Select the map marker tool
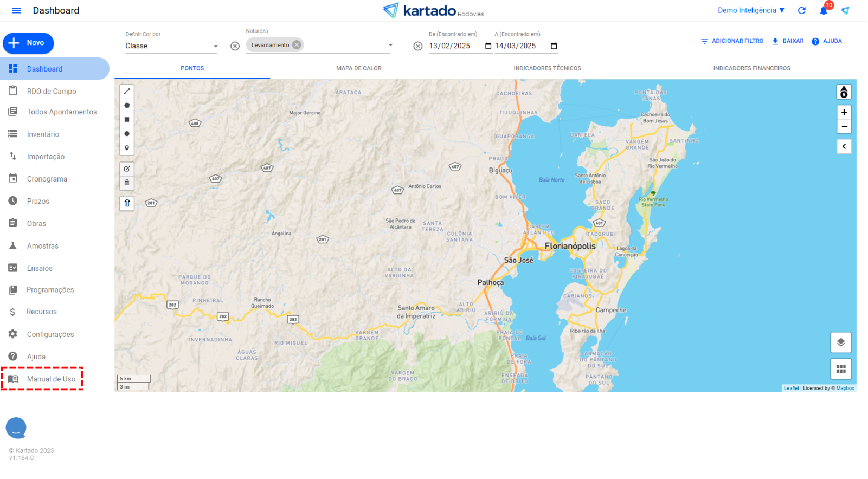 (x=127, y=148)
